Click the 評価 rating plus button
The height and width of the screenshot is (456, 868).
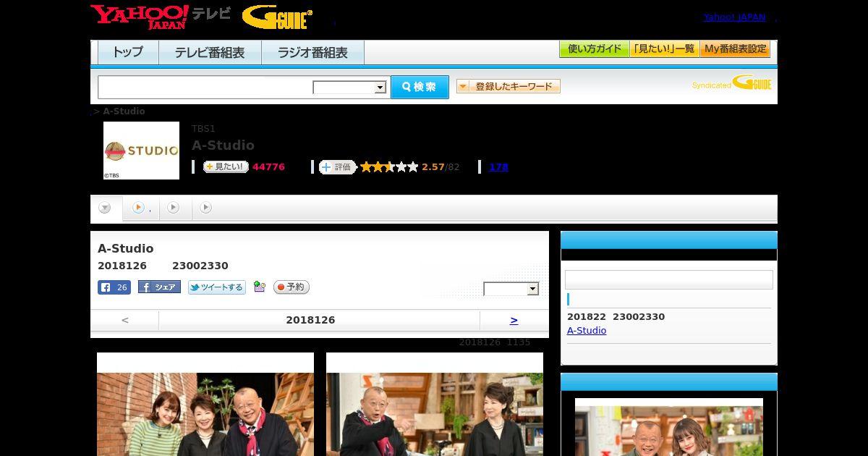tap(338, 167)
